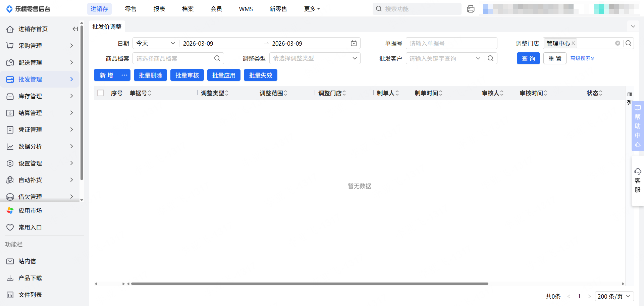Image resolution: width=644 pixels, height=306 pixels.
Task: Sort by 审核人 column
Action: (x=502, y=93)
